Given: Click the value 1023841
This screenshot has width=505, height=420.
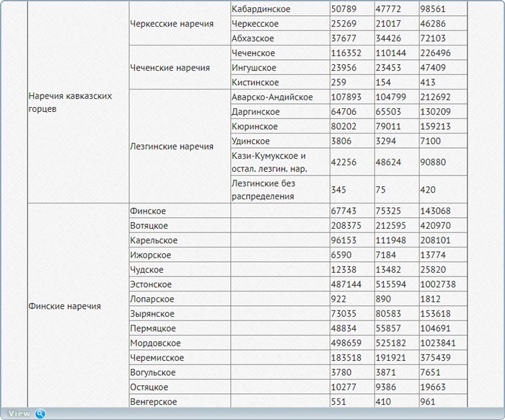Looking at the screenshot, I should [438, 343].
